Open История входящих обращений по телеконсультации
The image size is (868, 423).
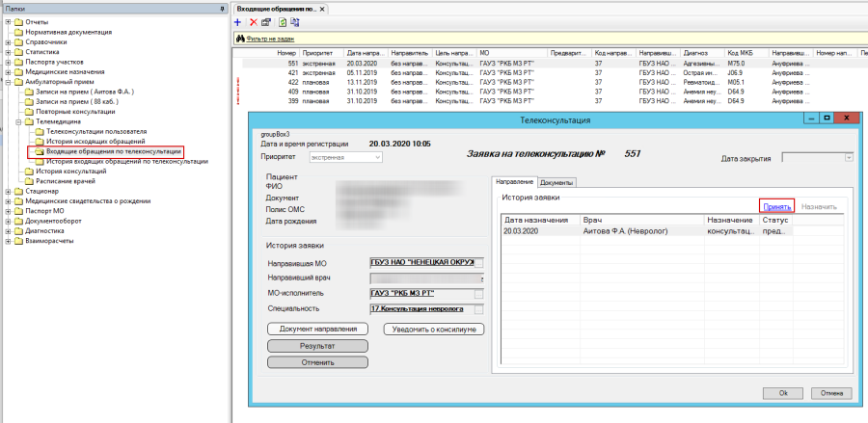point(127,162)
